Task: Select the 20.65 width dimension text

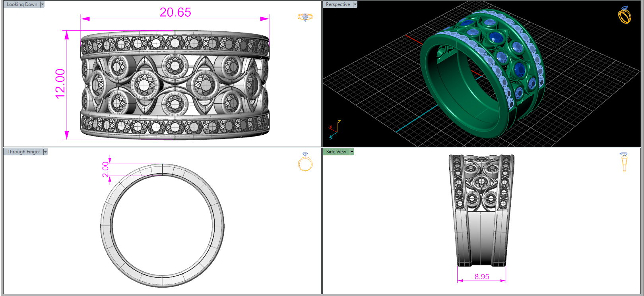Action: click(175, 12)
